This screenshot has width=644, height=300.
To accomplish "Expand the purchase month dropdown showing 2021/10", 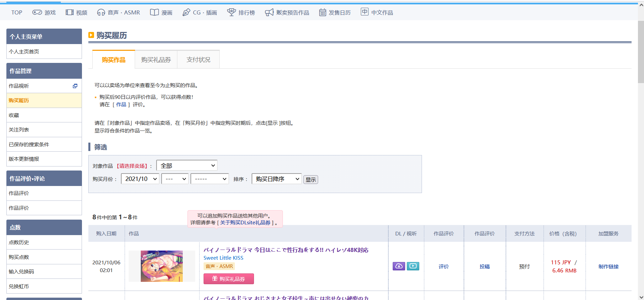I will tap(140, 179).
